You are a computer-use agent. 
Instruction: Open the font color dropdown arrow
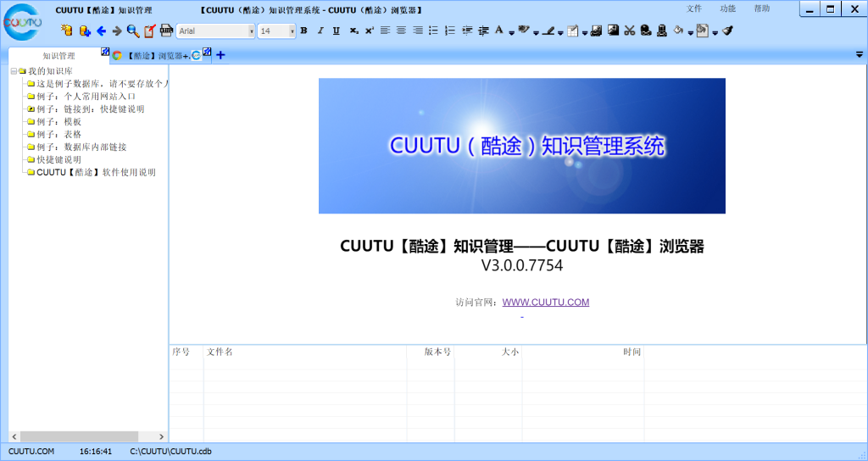pyautogui.click(x=511, y=33)
